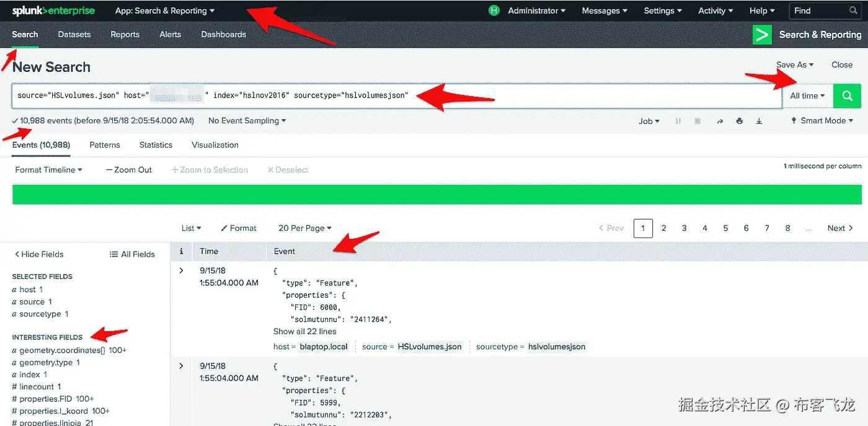Open the App: Search & Reporting dropdown
The image size is (868, 426).
point(165,11)
